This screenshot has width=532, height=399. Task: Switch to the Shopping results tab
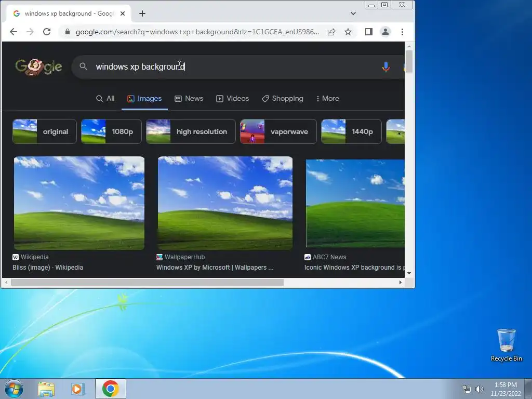click(x=282, y=98)
